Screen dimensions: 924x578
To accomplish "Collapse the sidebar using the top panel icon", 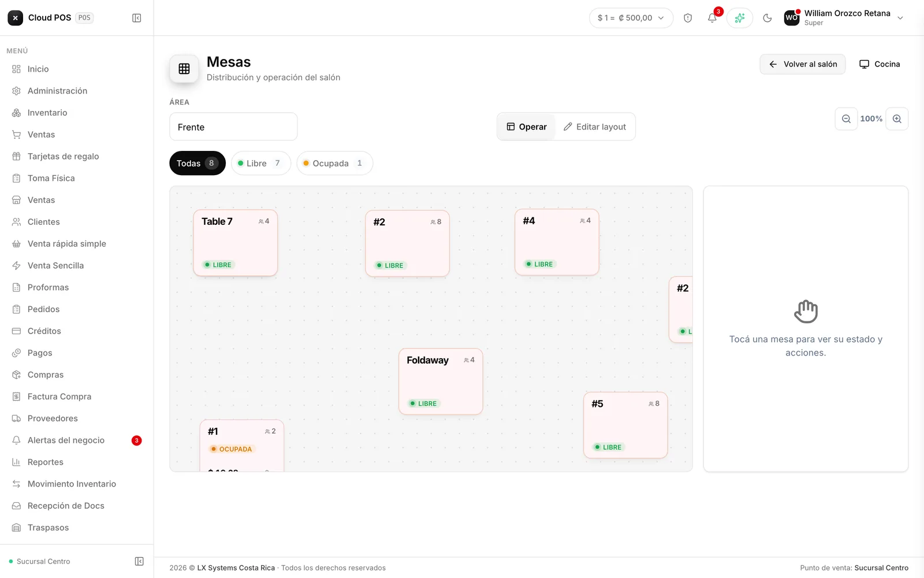I will [137, 18].
